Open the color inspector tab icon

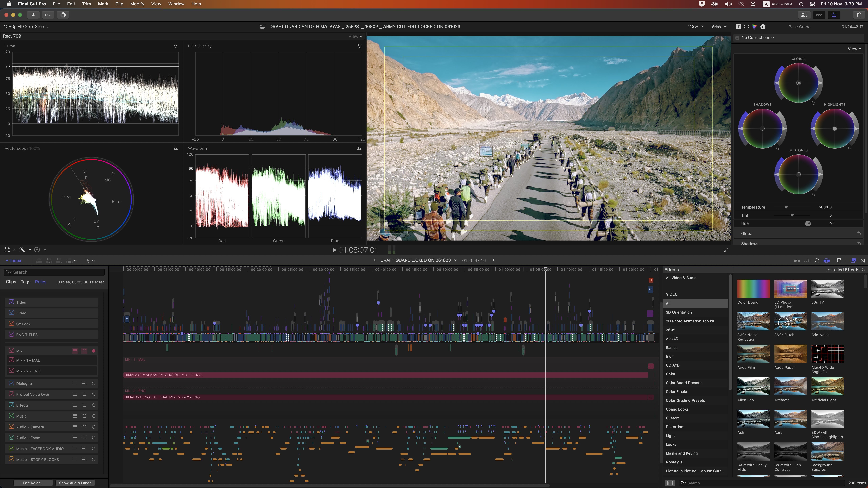click(x=754, y=27)
